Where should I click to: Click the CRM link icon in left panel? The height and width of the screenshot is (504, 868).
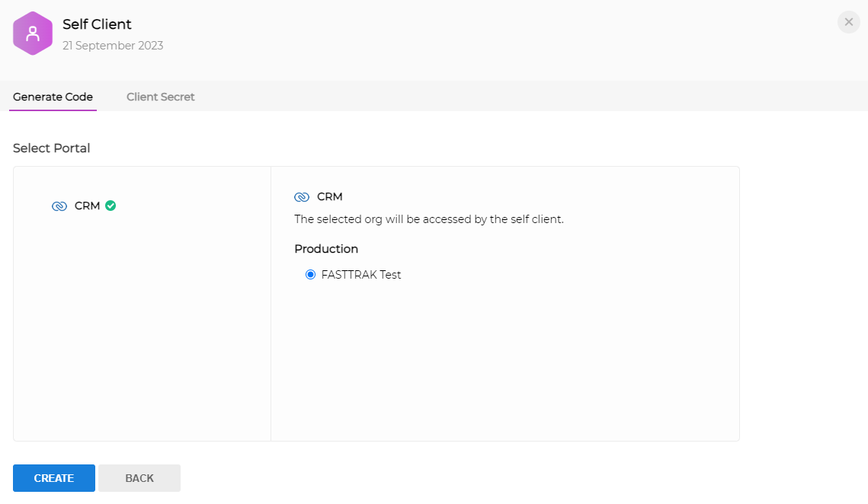[x=59, y=206]
